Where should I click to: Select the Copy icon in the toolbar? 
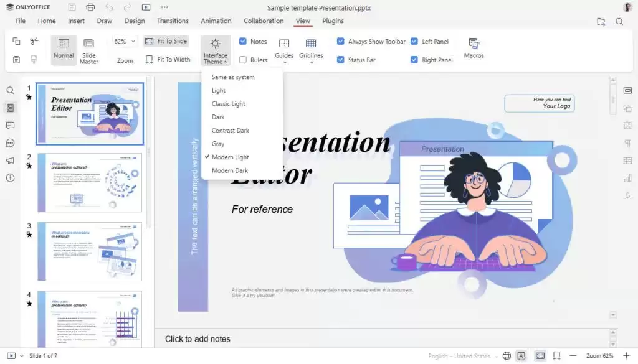16,41
